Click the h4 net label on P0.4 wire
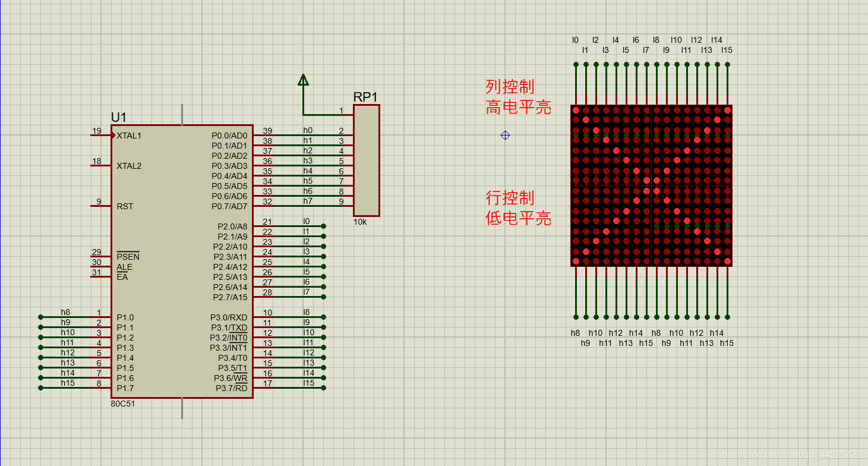 tap(308, 171)
